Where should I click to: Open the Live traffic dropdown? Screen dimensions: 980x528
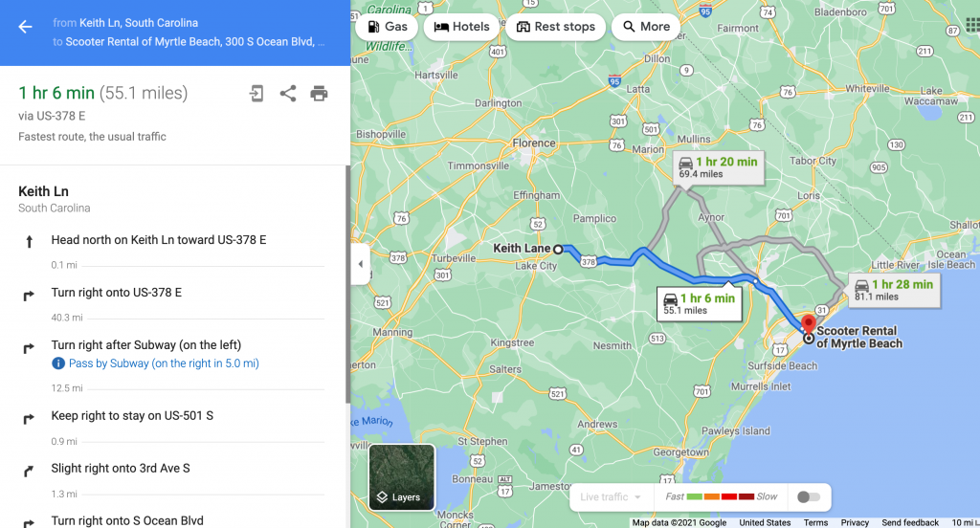611,497
